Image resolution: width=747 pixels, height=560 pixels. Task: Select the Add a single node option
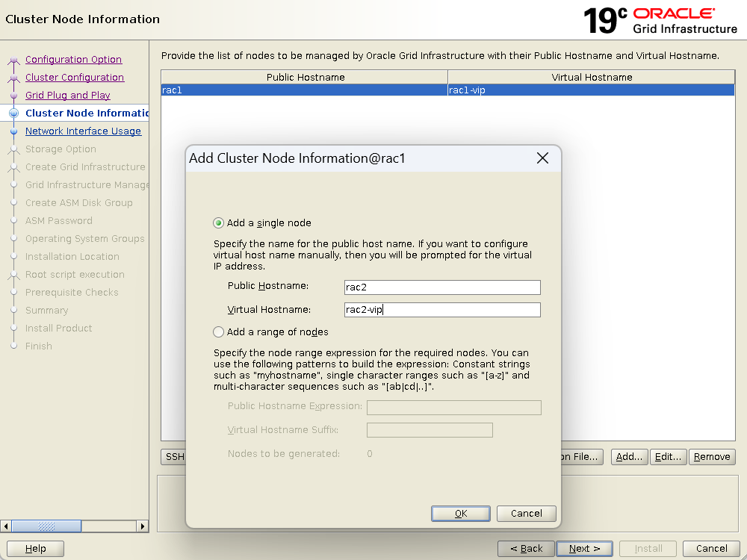[219, 223]
